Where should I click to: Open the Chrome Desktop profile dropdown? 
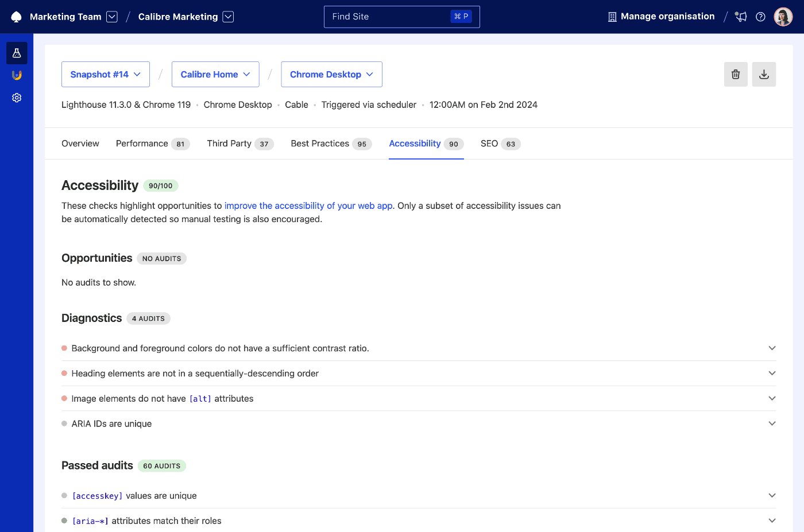[331, 74]
